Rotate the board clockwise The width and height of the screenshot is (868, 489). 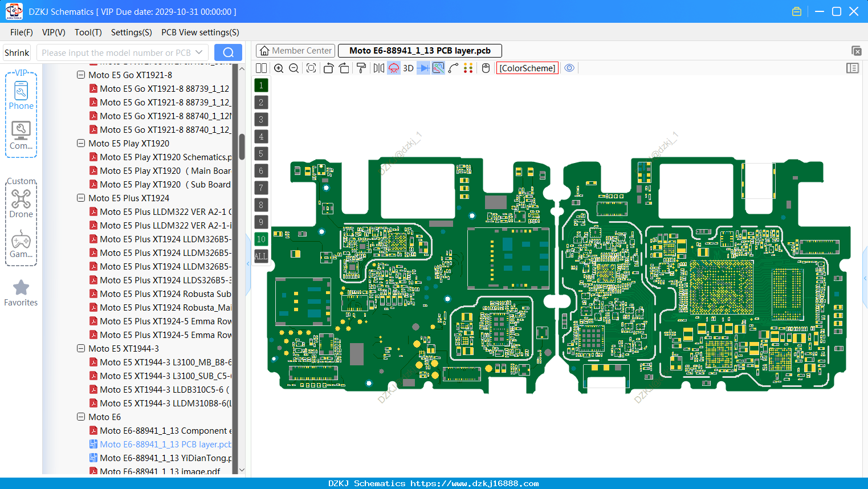click(x=344, y=68)
